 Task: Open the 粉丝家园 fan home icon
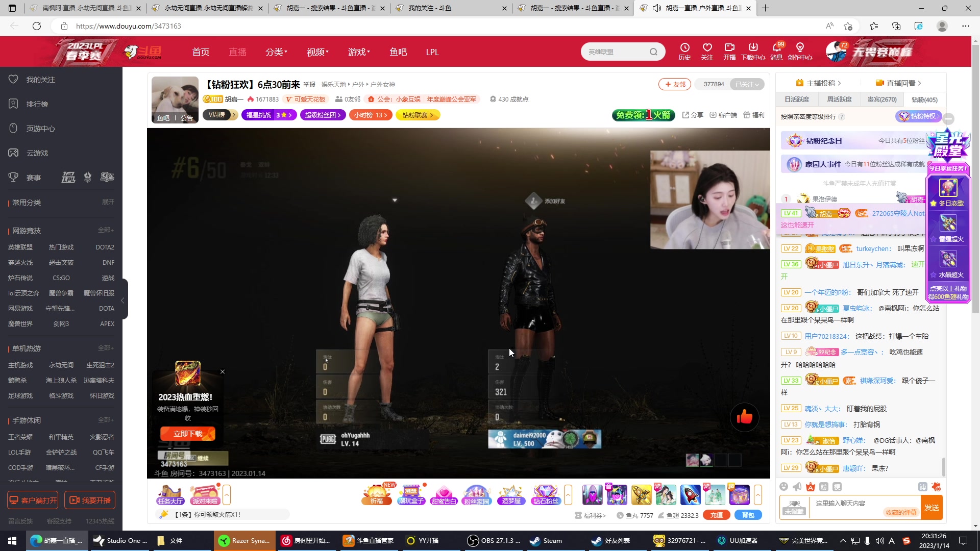point(476,495)
